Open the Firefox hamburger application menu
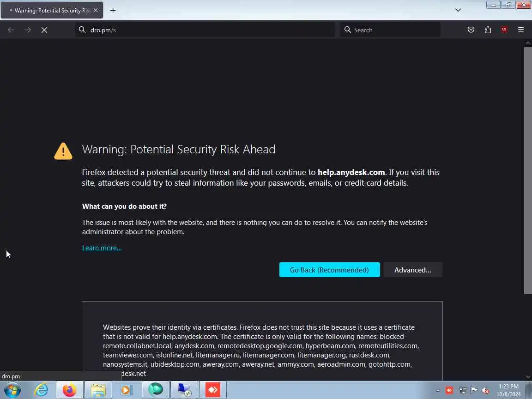The height and width of the screenshot is (399, 532). (521, 30)
